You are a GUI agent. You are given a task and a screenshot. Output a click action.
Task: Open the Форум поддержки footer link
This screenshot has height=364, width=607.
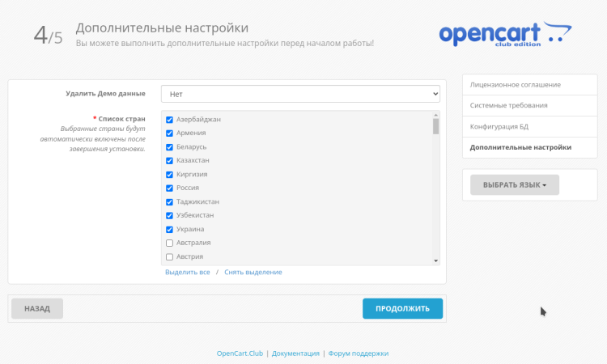pos(359,353)
